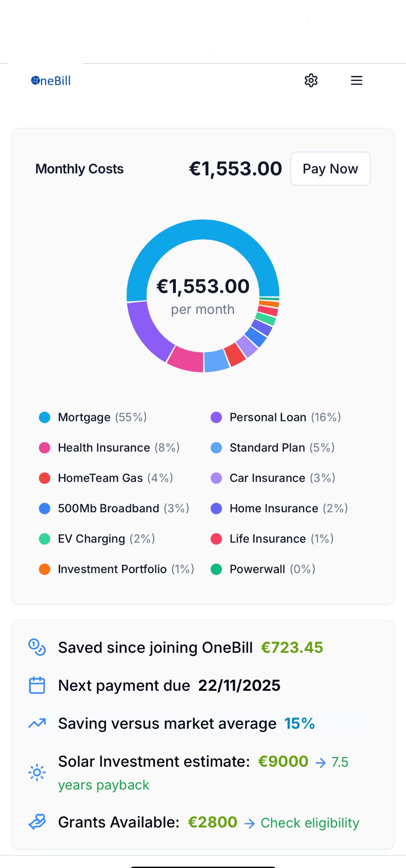The width and height of the screenshot is (406, 868).
Task: Click the Powerwall legend entry
Action: (x=263, y=569)
